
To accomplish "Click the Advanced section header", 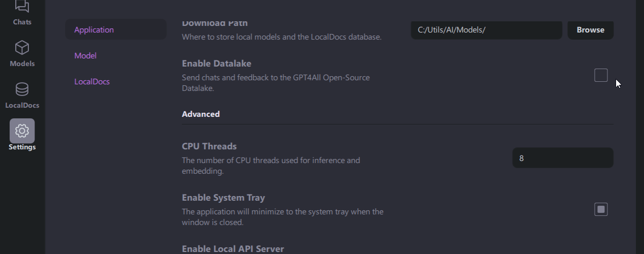I will click(200, 114).
